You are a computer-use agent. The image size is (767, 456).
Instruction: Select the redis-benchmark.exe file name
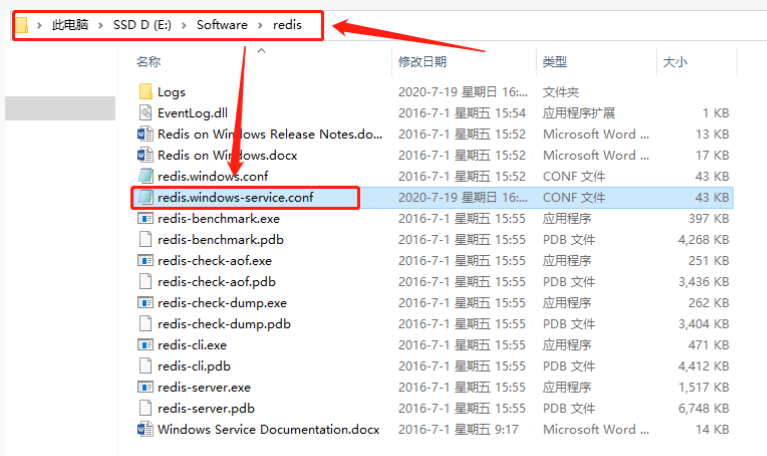point(219,218)
